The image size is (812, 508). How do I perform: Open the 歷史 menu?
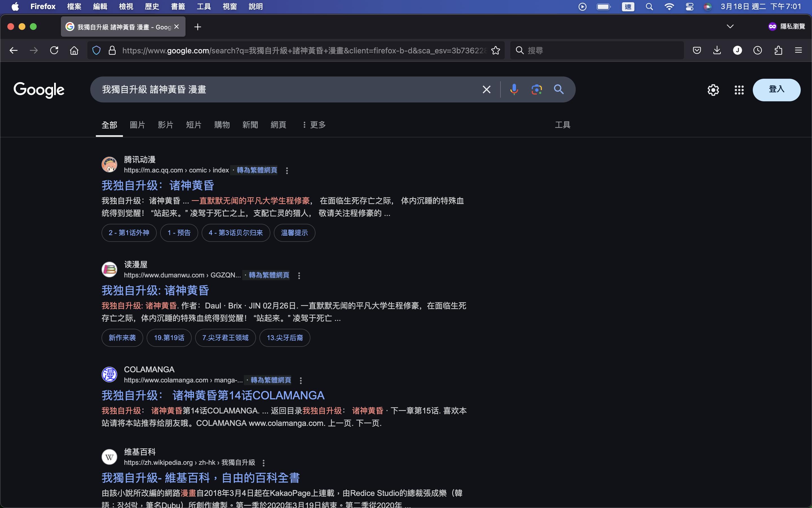pos(152,7)
